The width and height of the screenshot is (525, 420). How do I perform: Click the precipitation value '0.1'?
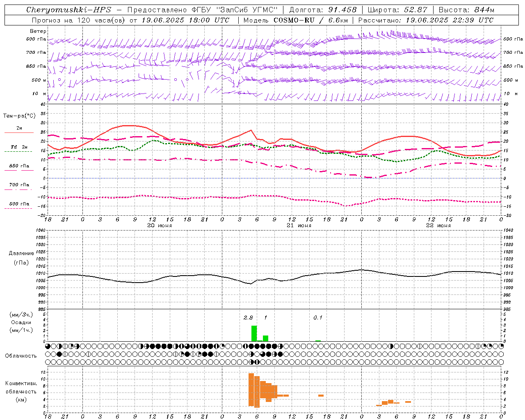(318, 318)
